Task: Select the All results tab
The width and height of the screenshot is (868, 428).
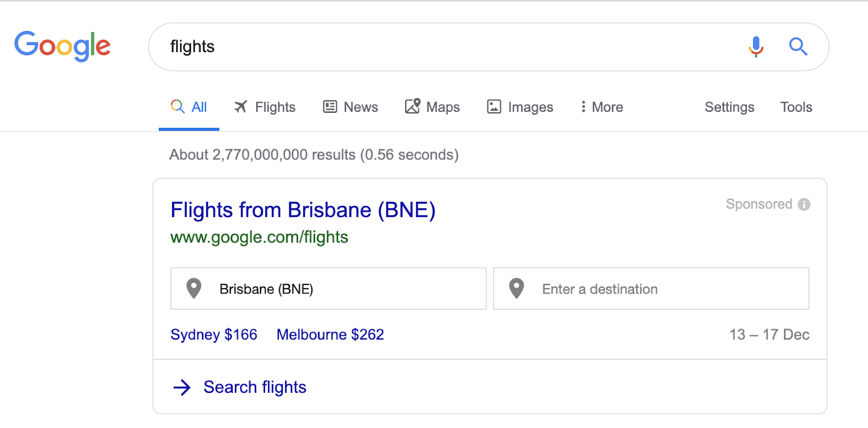Action: (189, 107)
